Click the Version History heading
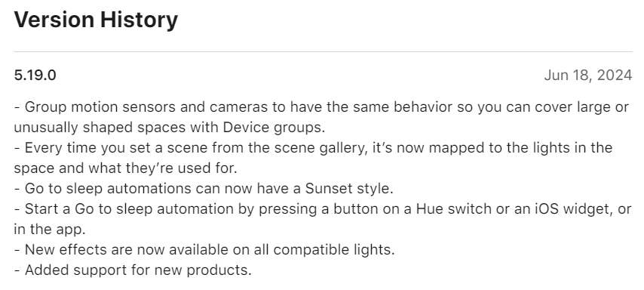This screenshot has width=644, height=290. pyautogui.click(x=96, y=20)
